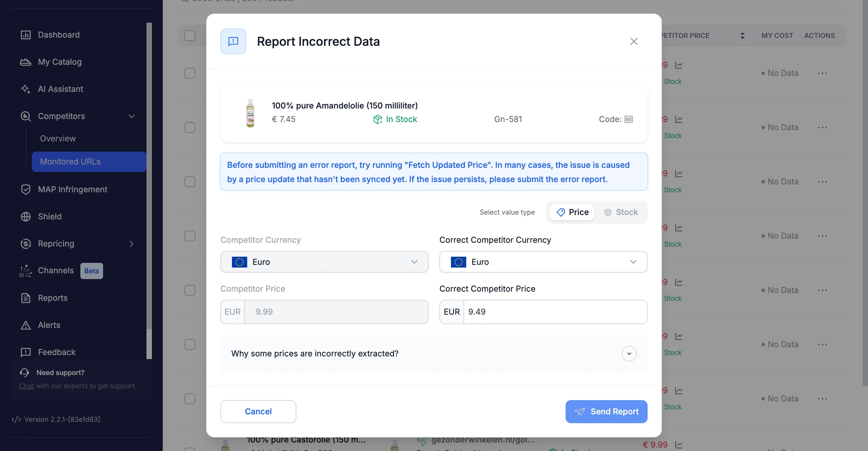Click the My Catalog icon
Screen dimensions: 868x451
[x=26, y=62]
